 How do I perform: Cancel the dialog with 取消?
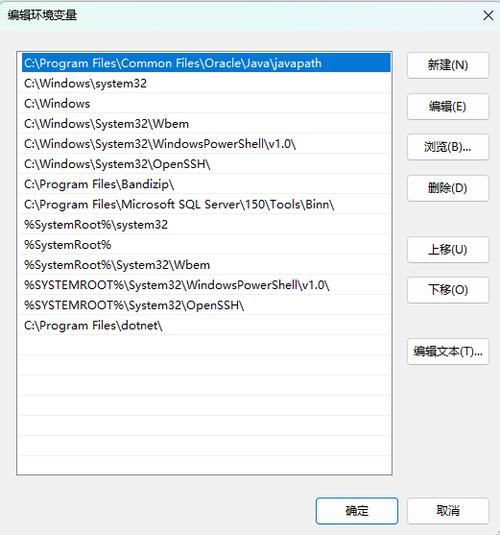[x=448, y=511]
